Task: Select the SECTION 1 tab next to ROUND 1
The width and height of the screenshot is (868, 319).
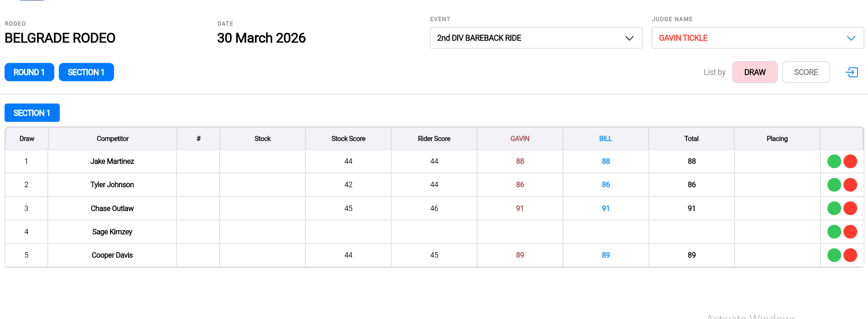Action: [x=86, y=72]
